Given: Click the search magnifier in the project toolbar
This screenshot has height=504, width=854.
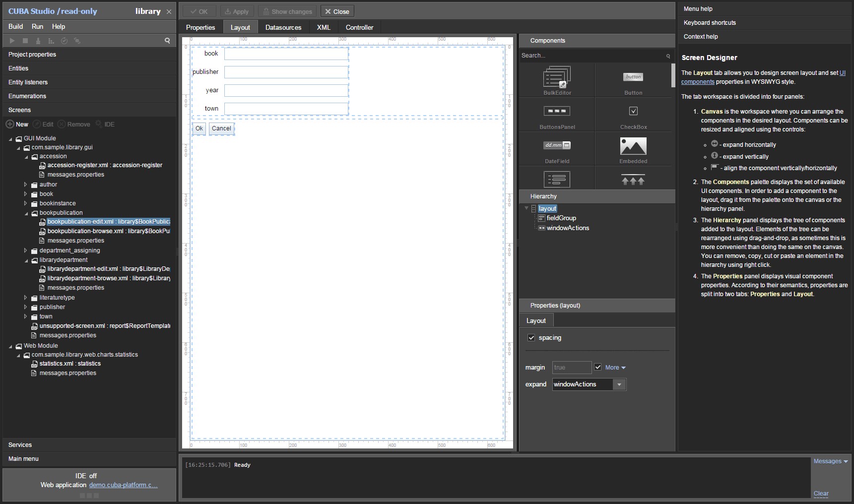Looking at the screenshot, I should (x=167, y=41).
